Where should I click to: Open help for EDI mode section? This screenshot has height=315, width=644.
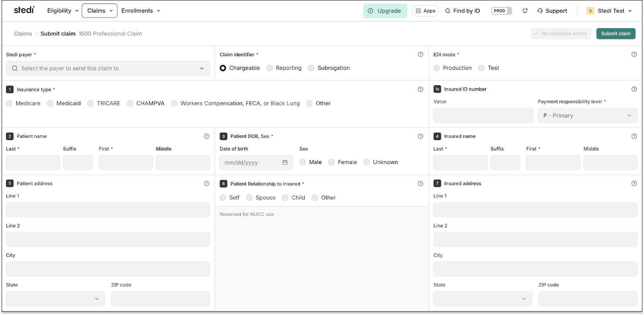634,54
